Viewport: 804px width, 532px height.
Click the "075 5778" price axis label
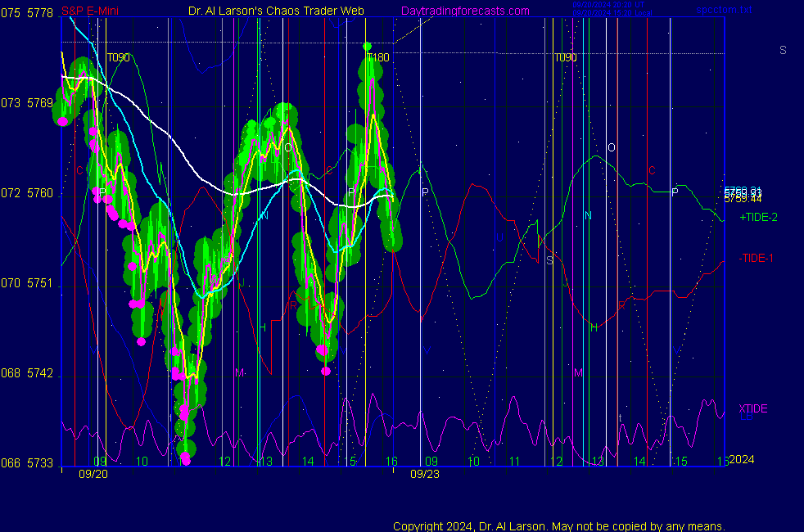pyautogui.click(x=27, y=13)
